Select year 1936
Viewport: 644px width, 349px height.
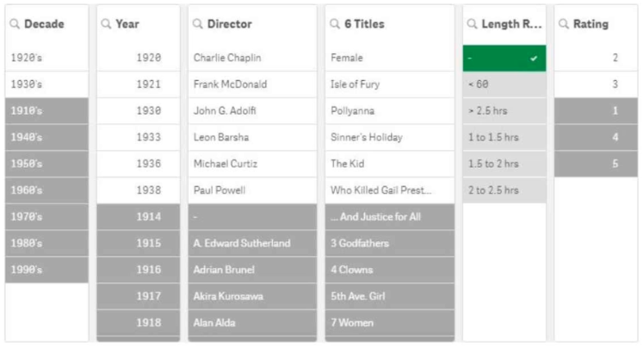point(139,164)
